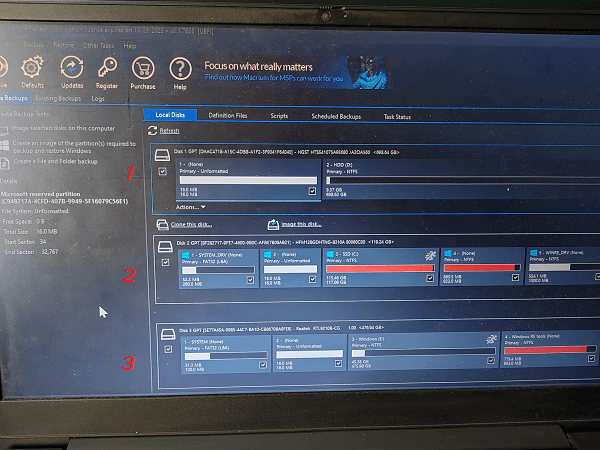This screenshot has width=600, height=450.
Task: Select the Local Disks tab
Action: click(x=170, y=115)
